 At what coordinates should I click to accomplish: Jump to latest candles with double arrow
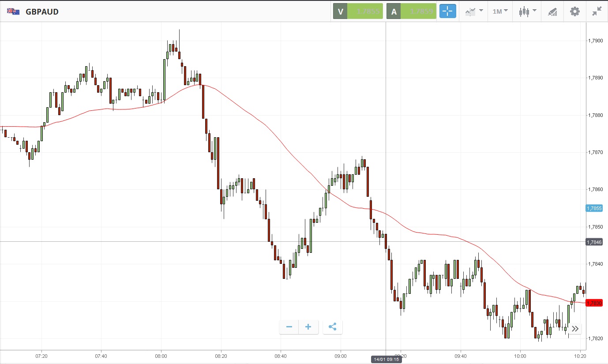point(575,329)
